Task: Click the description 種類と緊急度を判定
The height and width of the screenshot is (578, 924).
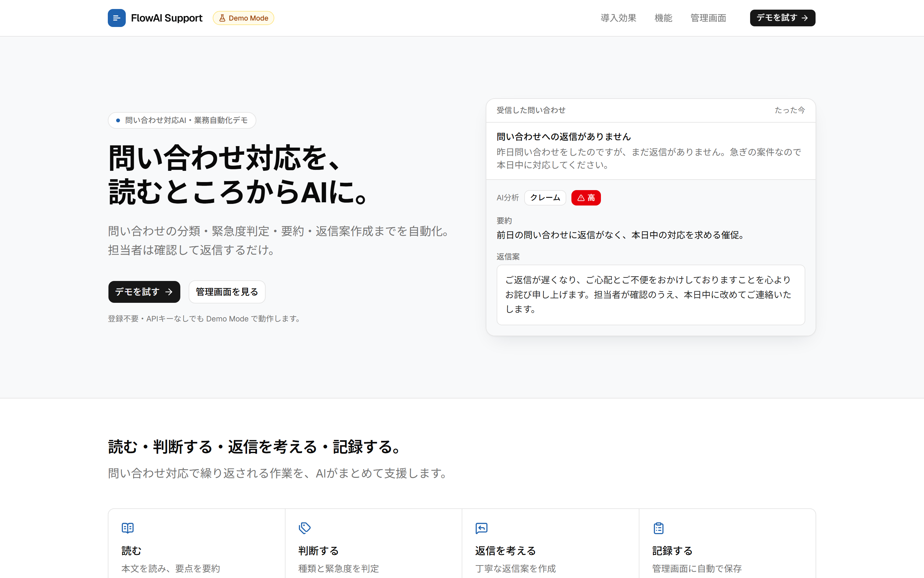Action: (338, 568)
